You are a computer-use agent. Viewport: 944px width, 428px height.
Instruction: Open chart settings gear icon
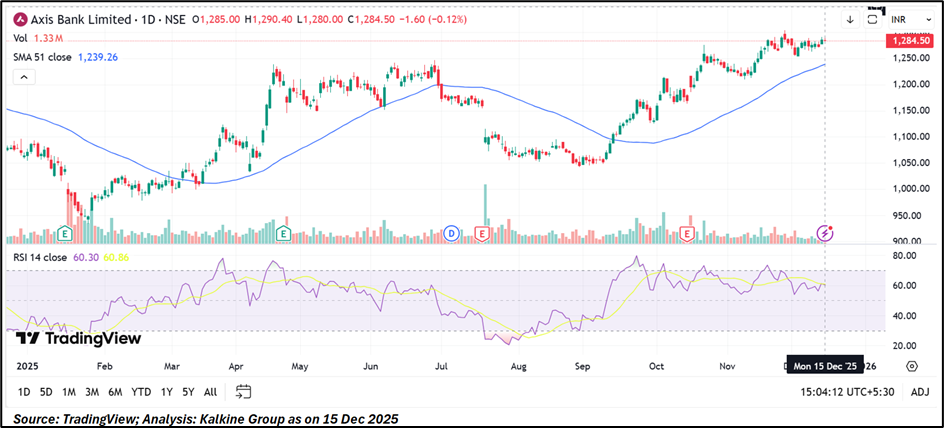pos(911,366)
